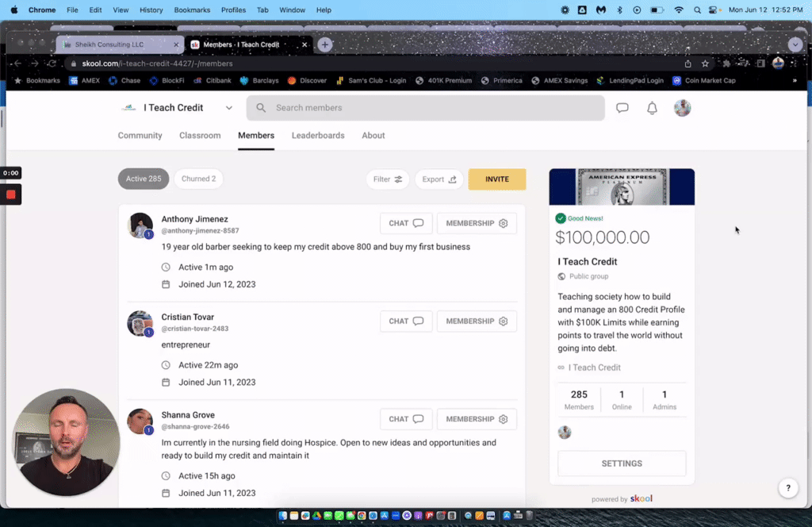
Task: Start a CHAT with Cristian Tovar
Action: pos(405,321)
